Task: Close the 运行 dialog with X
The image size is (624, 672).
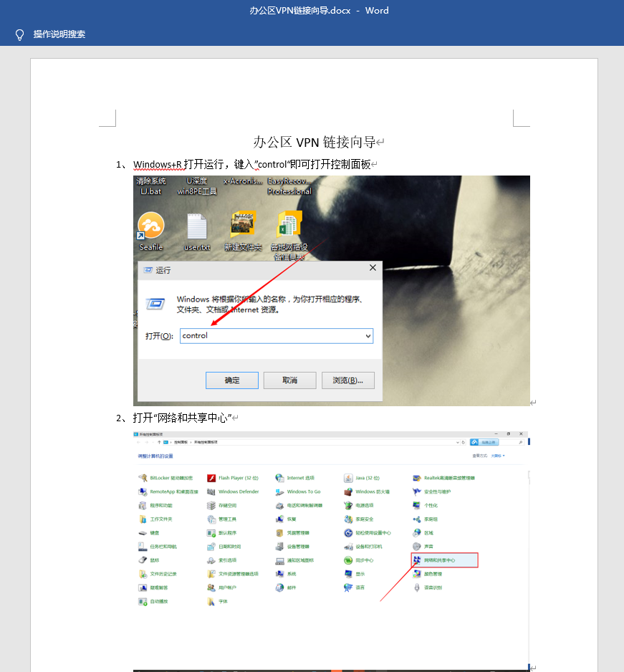Action: (373, 267)
